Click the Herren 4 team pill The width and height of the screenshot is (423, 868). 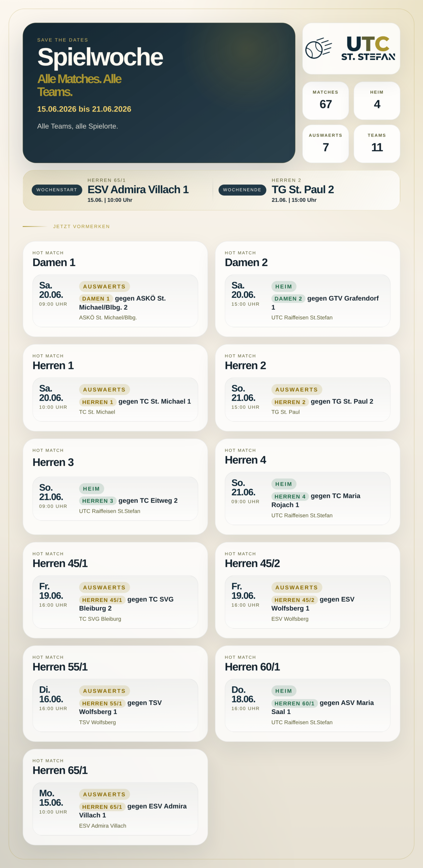point(290,496)
